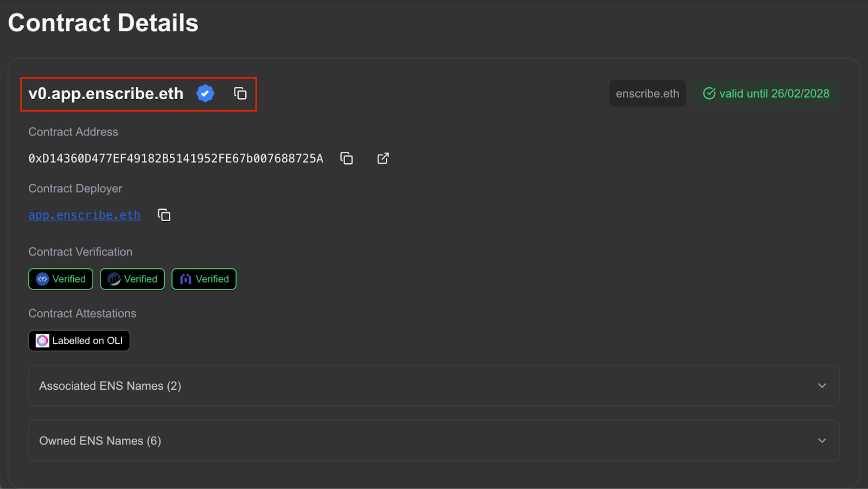
Task: Open the app.enscribe.eth deployer link
Action: click(x=85, y=215)
